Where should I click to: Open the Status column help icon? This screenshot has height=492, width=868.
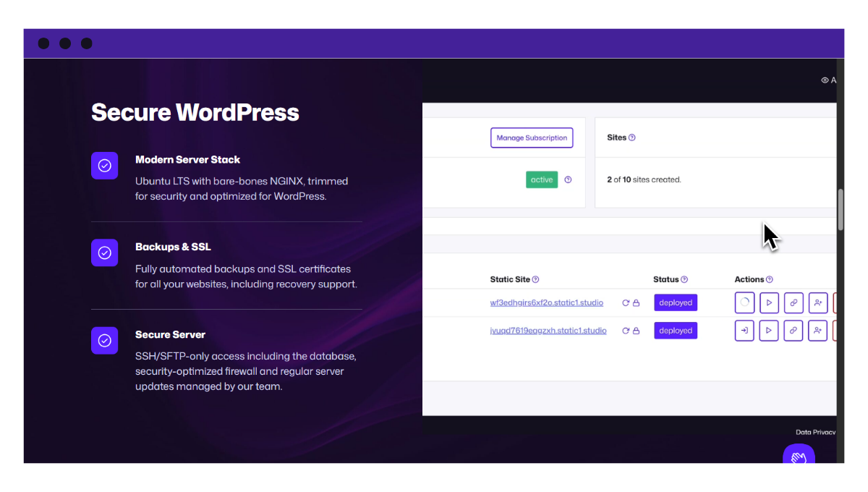[x=684, y=279]
